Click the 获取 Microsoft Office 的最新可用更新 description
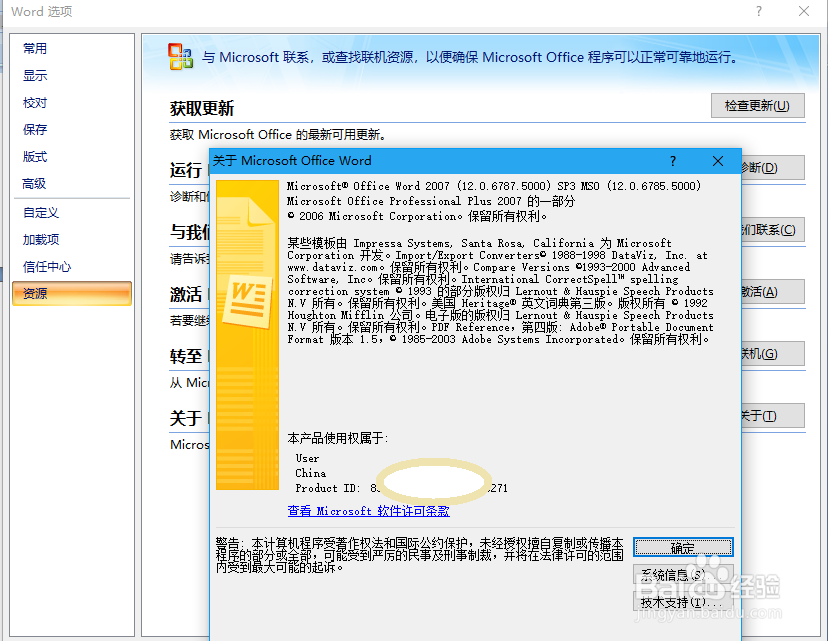The image size is (828, 641). pyautogui.click(x=278, y=135)
